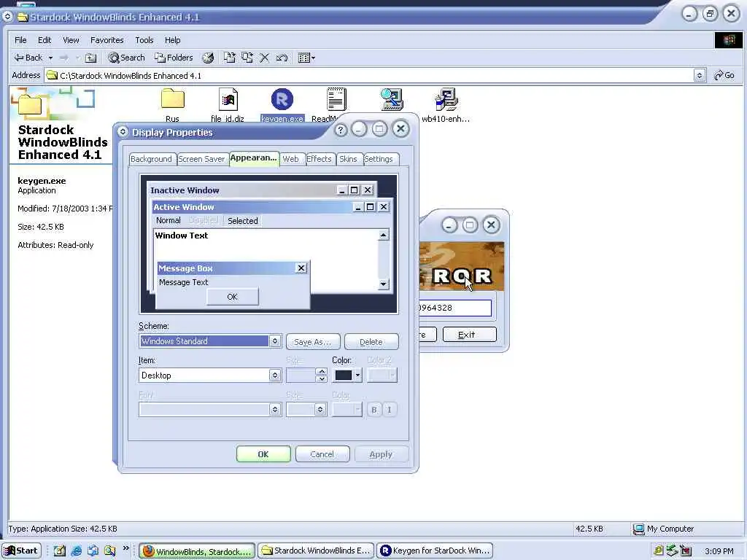Click the Windows flag logo in Explorer
Image resolution: width=747 pixels, height=560 pixels.
click(x=728, y=40)
